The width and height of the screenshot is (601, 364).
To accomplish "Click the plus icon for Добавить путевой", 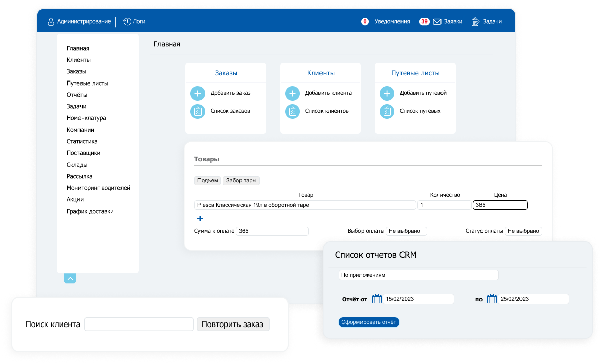I will pyautogui.click(x=386, y=93).
